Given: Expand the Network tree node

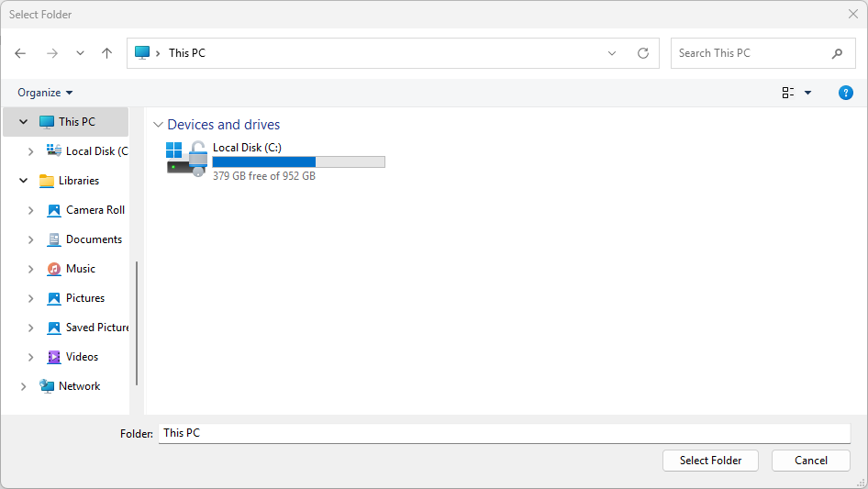Looking at the screenshot, I should (x=24, y=386).
